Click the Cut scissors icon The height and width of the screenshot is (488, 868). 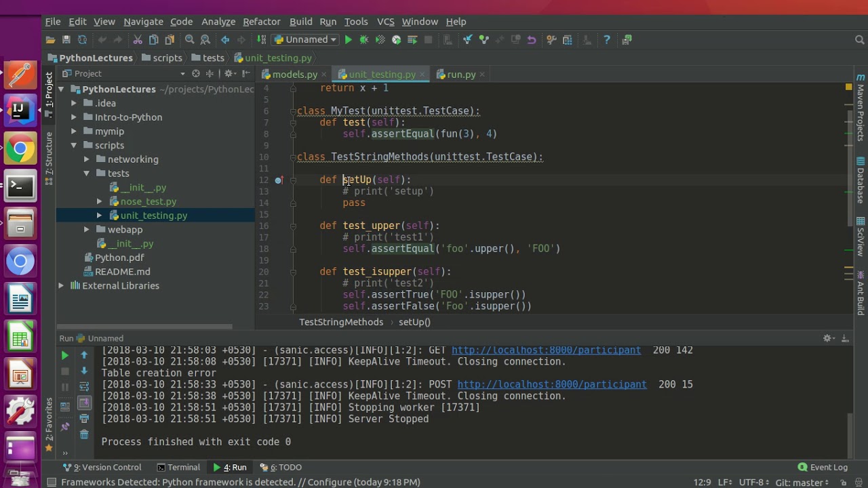click(138, 40)
